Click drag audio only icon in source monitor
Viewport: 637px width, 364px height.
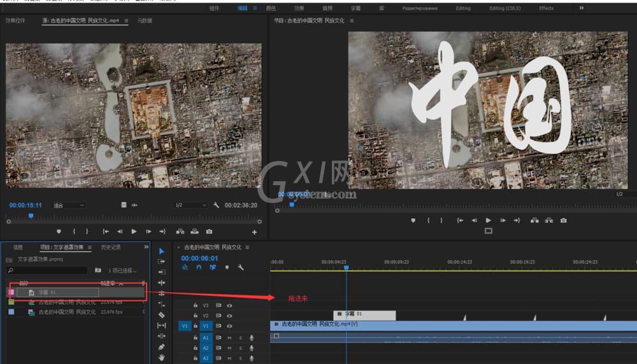pos(134,206)
